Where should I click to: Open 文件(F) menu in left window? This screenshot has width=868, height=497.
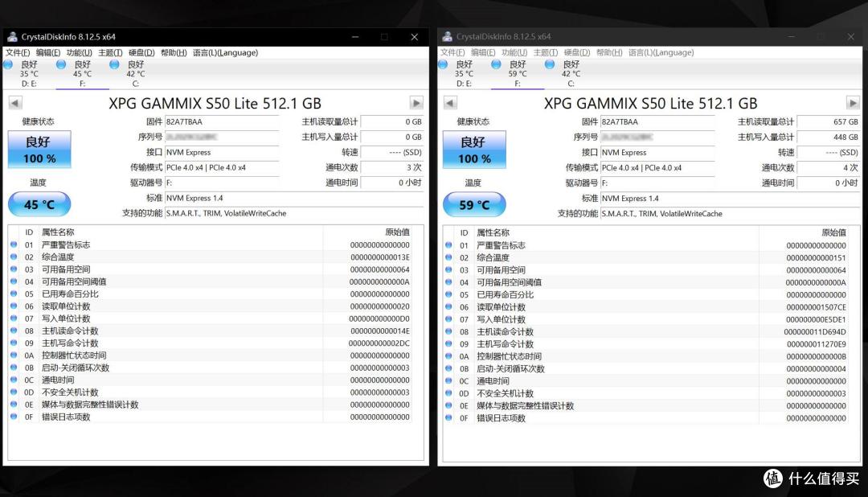[x=18, y=52]
